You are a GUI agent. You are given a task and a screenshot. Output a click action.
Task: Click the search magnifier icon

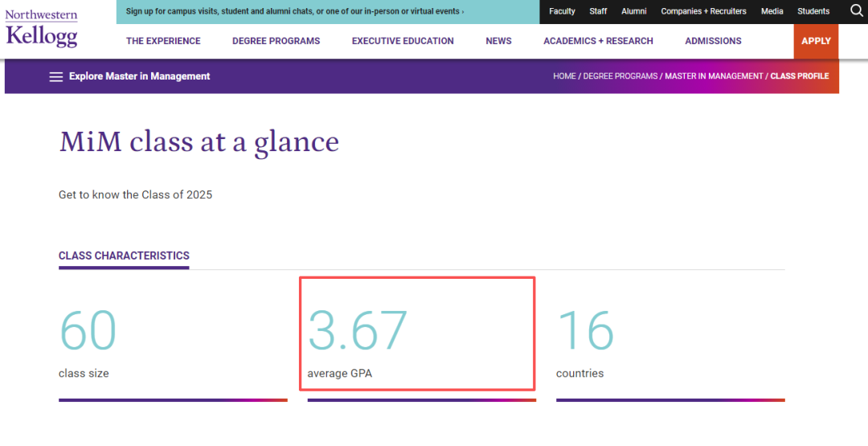856,10
